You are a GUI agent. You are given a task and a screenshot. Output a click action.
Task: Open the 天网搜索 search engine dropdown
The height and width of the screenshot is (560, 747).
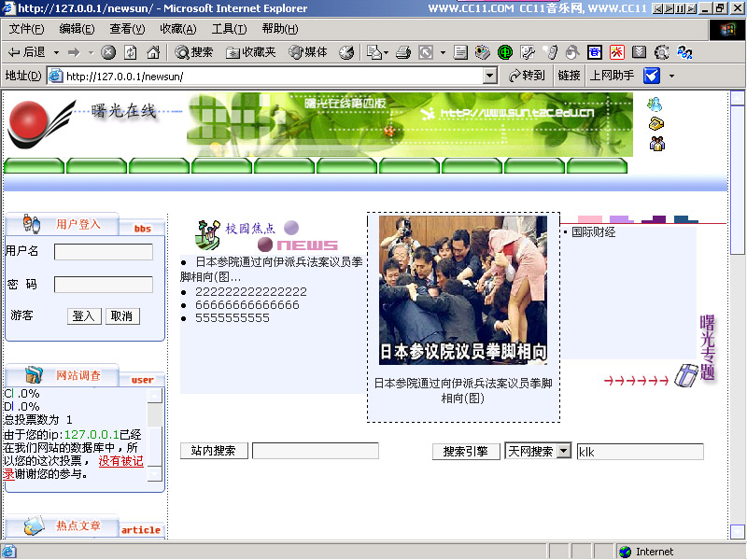coord(563,451)
